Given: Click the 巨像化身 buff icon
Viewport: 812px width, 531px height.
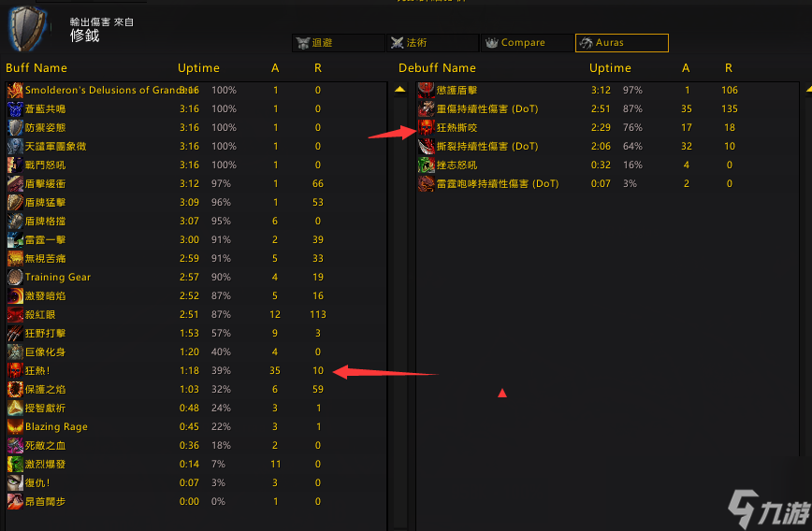Looking at the screenshot, I should [15, 352].
